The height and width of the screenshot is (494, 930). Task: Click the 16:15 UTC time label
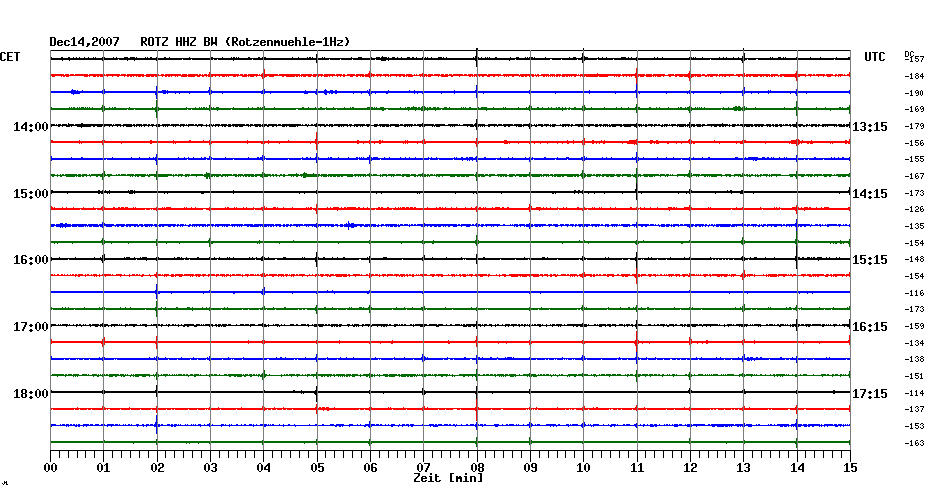[x=870, y=327]
